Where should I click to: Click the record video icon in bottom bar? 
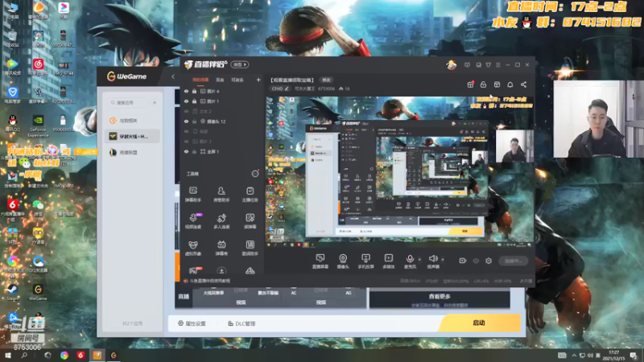point(462,261)
